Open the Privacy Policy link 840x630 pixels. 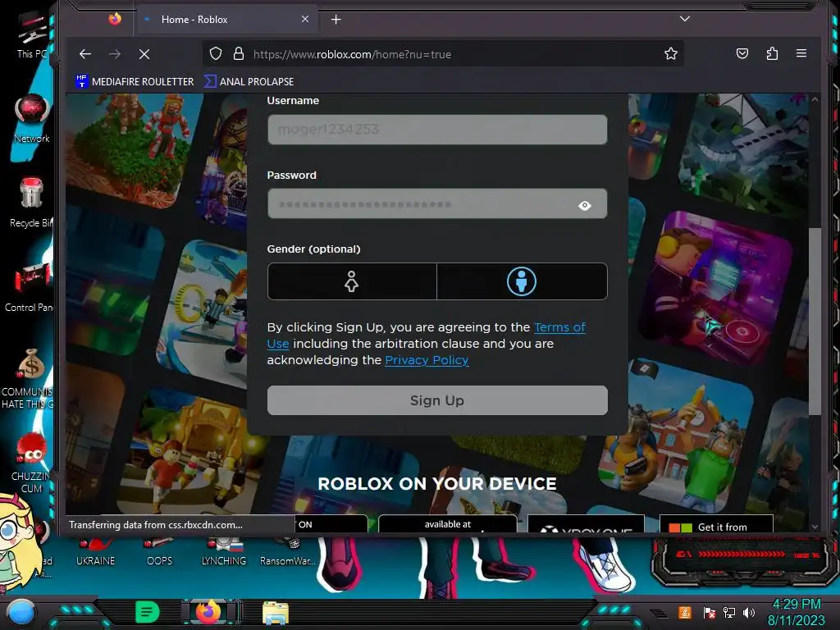427,360
